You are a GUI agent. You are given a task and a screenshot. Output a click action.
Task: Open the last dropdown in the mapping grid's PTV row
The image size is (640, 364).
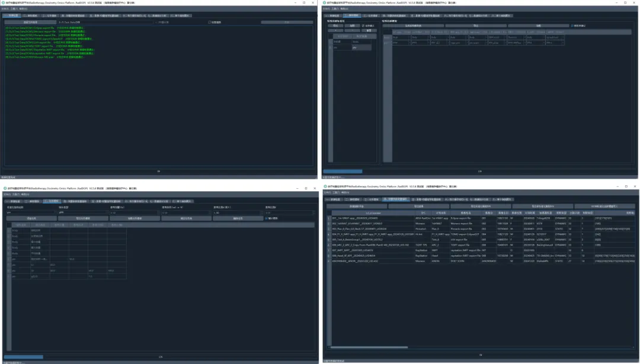pos(555,43)
